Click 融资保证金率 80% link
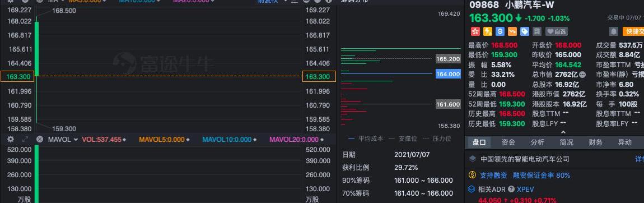This screenshot has height=203, width=644. click(x=542, y=176)
